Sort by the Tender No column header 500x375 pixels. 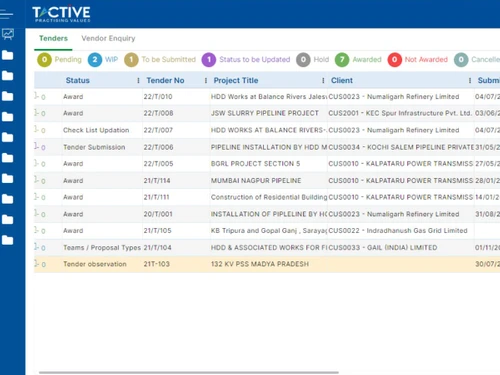[165, 80]
